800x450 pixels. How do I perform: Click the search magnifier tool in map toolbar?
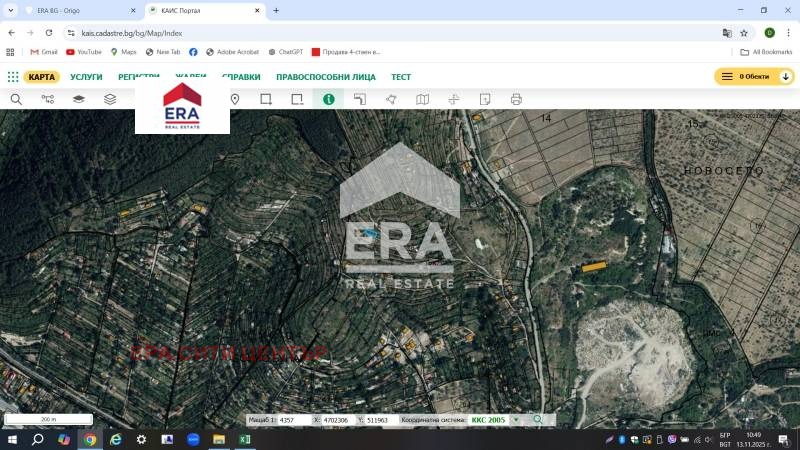point(16,99)
